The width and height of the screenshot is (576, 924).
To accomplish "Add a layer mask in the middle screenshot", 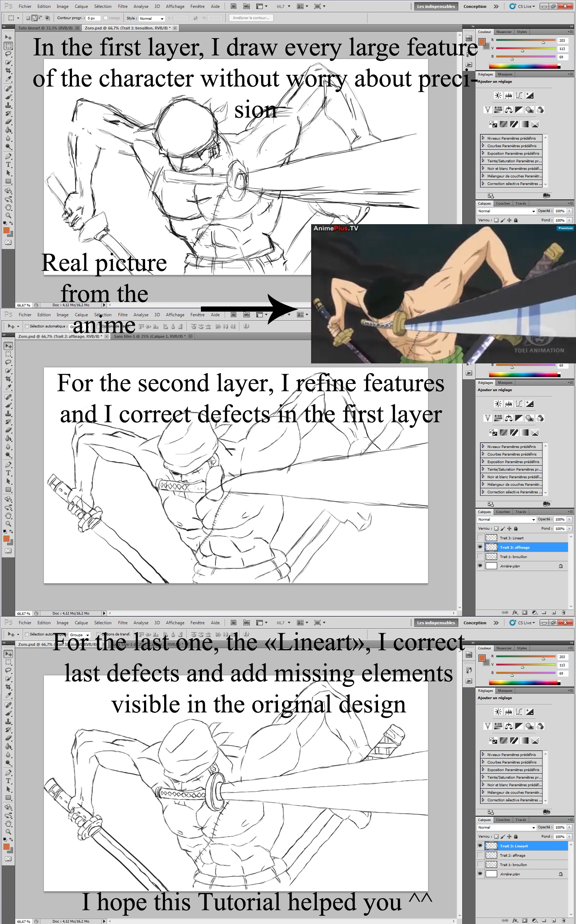I will 525,612.
